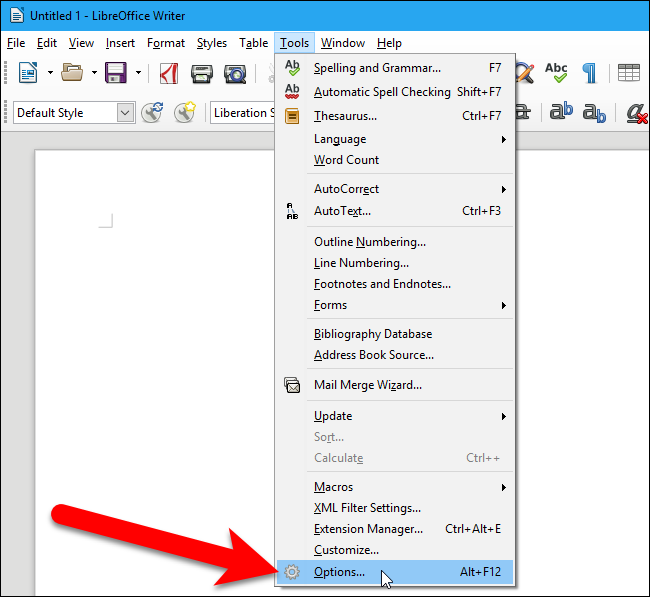Click the Print icon
The image size is (650, 597).
click(x=202, y=74)
